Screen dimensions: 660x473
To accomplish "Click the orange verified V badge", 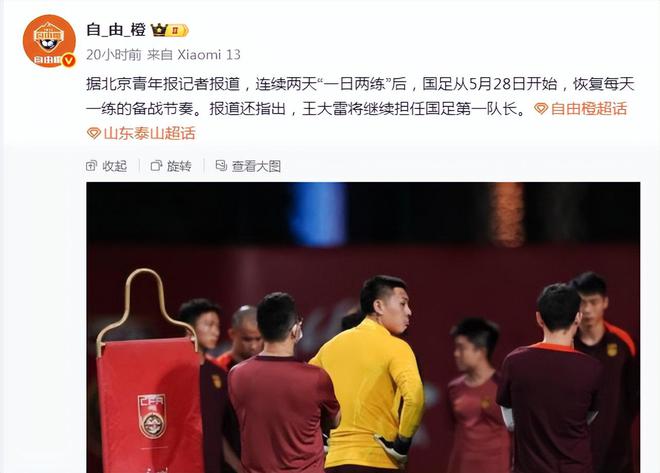I will point(69,61).
